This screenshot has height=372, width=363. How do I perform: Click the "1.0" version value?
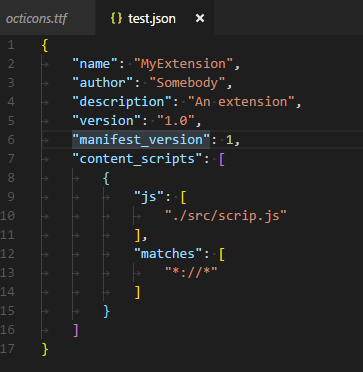pos(176,121)
